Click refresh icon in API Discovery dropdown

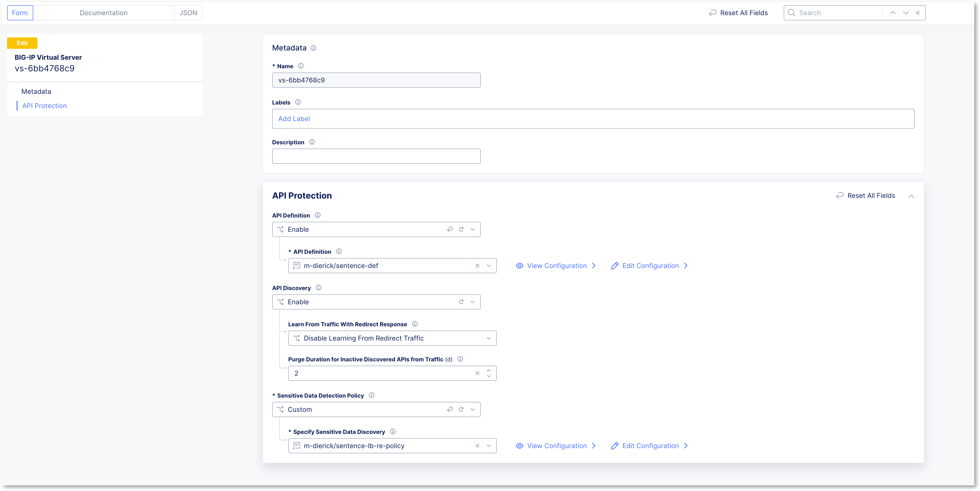(x=461, y=302)
